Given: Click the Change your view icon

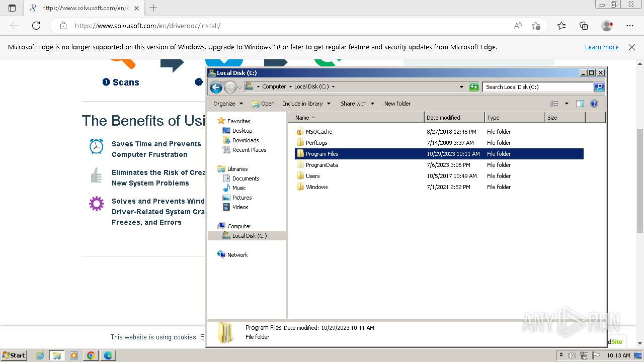Looking at the screenshot, I should pos(554,104).
